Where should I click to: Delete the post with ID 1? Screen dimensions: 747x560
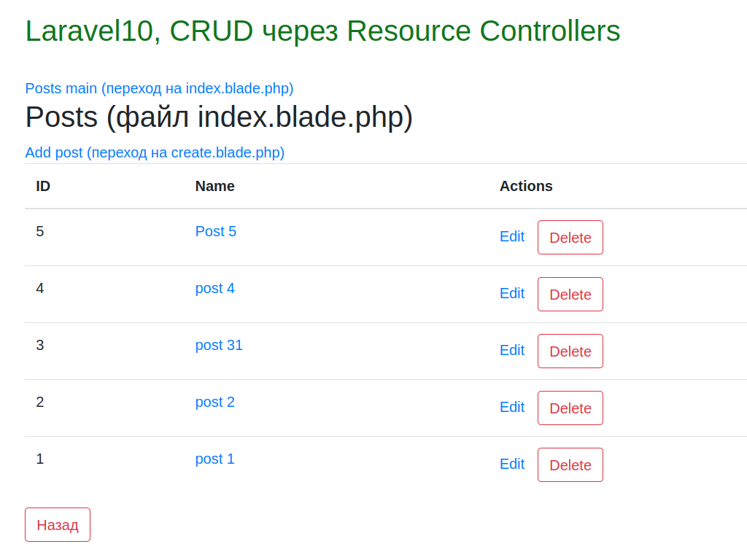(x=570, y=464)
